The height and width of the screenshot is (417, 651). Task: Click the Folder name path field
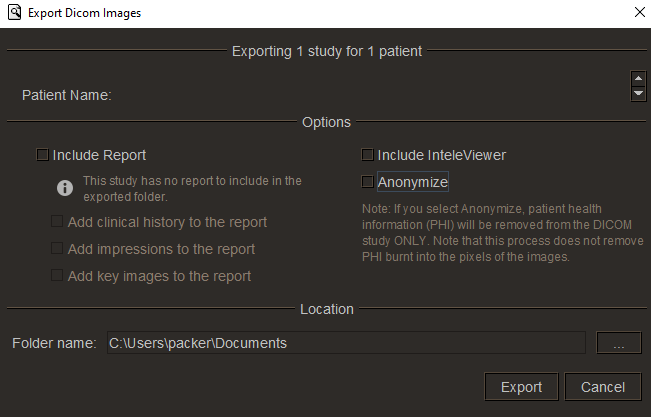coord(346,343)
